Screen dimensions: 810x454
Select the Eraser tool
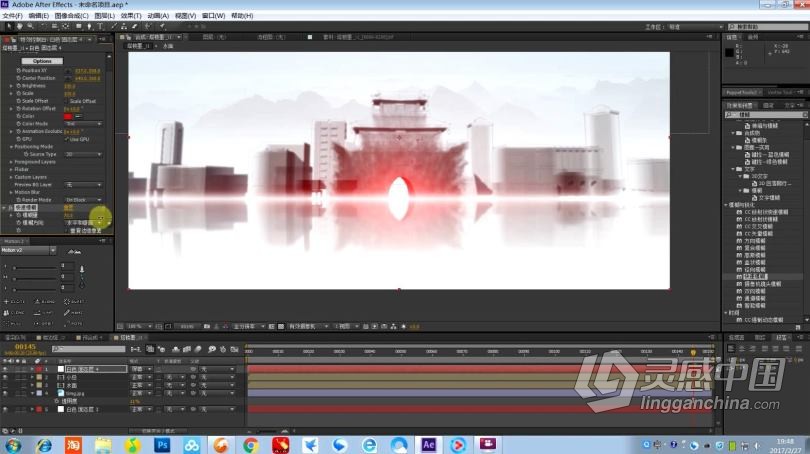(135, 26)
